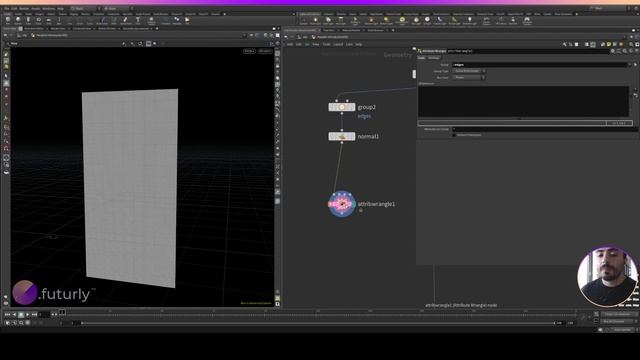
Task: Open network editor Tools menu
Action: 327,44
